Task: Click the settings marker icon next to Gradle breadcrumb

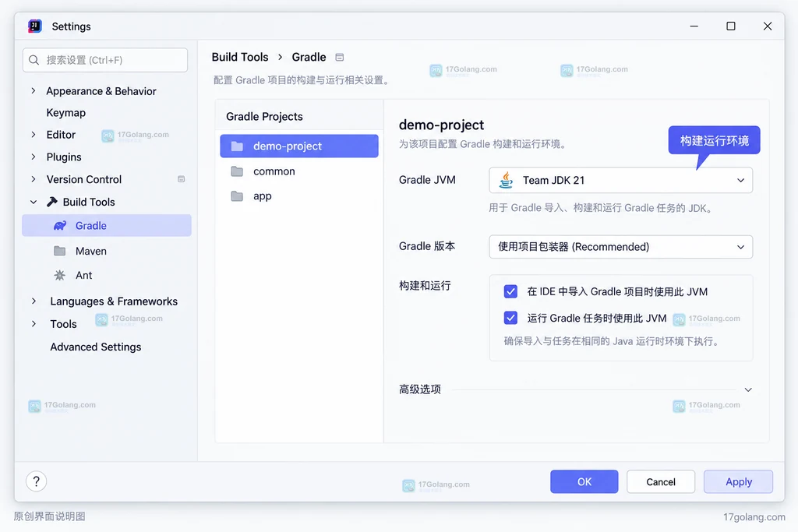Action: [340, 57]
